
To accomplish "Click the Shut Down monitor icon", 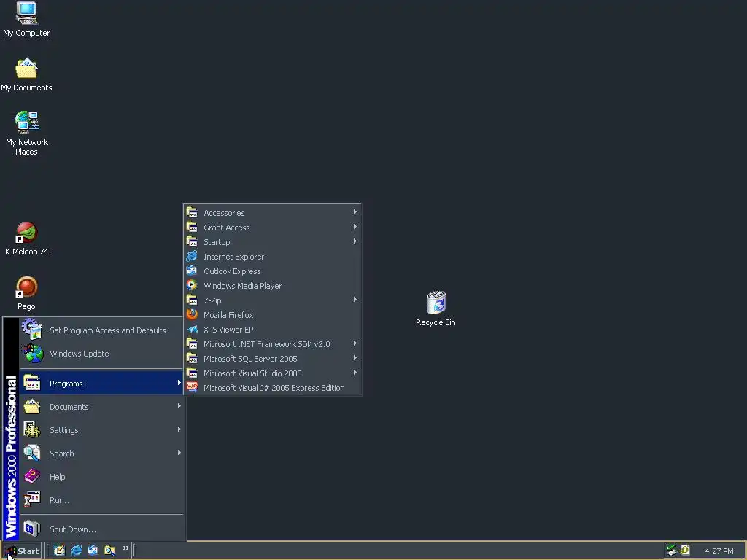I will (x=32, y=529).
